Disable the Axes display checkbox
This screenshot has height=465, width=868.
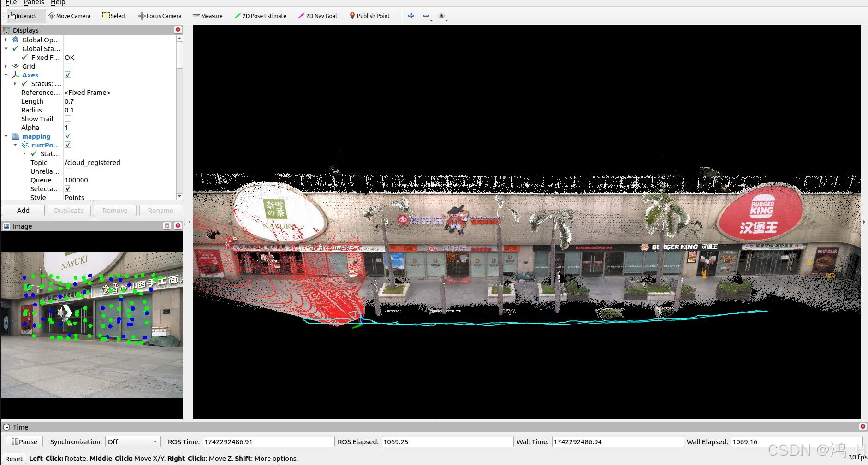click(68, 75)
